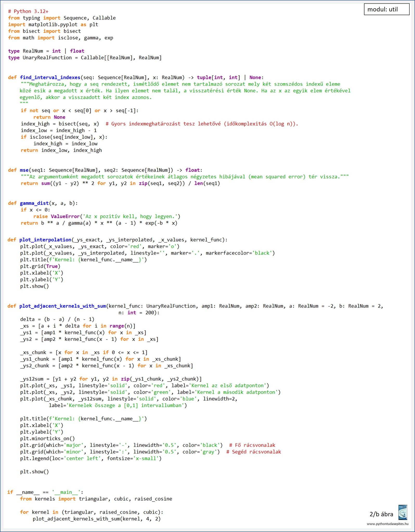
Task: Click the '# Gyors indexmeghatározást' comment
Action: (202, 124)
